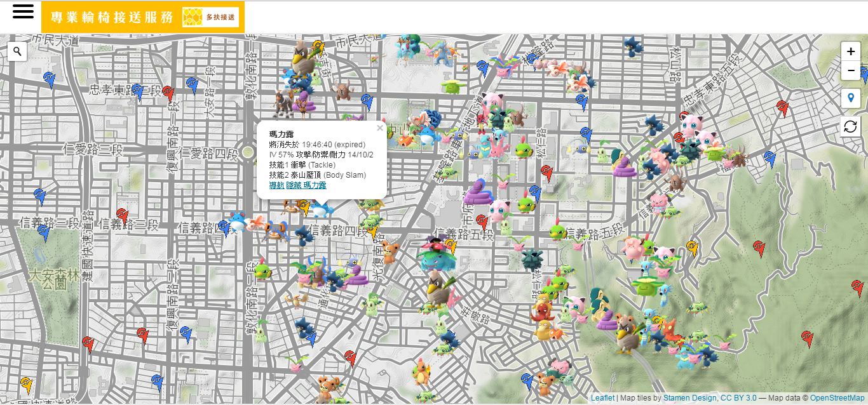Open the 專業輪椅接送服務 ad banner

(143, 17)
